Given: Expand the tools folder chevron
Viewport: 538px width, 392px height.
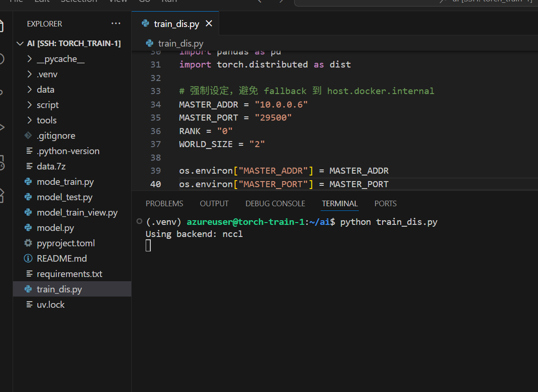Looking at the screenshot, I should (x=29, y=121).
